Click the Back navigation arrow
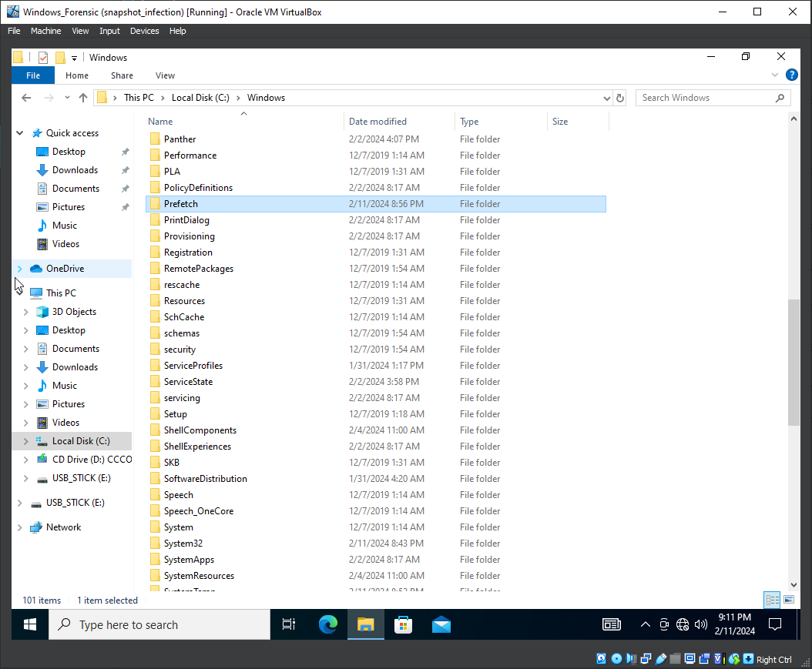 coord(26,98)
